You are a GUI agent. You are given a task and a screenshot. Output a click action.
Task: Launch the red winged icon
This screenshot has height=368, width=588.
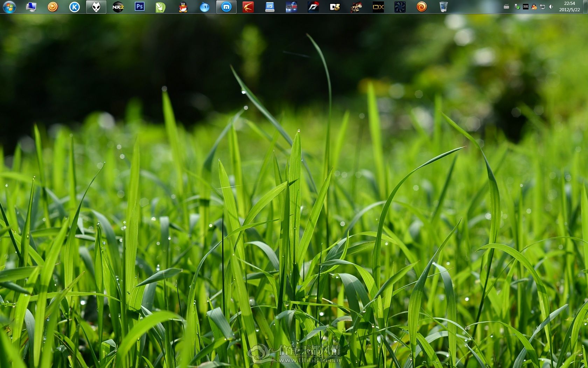coord(248,7)
